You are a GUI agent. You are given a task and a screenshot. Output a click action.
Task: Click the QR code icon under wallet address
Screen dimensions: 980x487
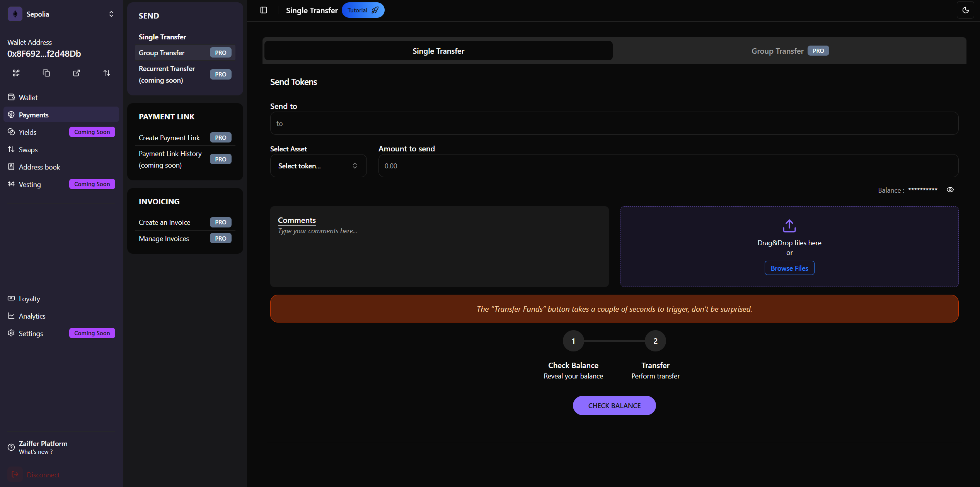coord(16,73)
